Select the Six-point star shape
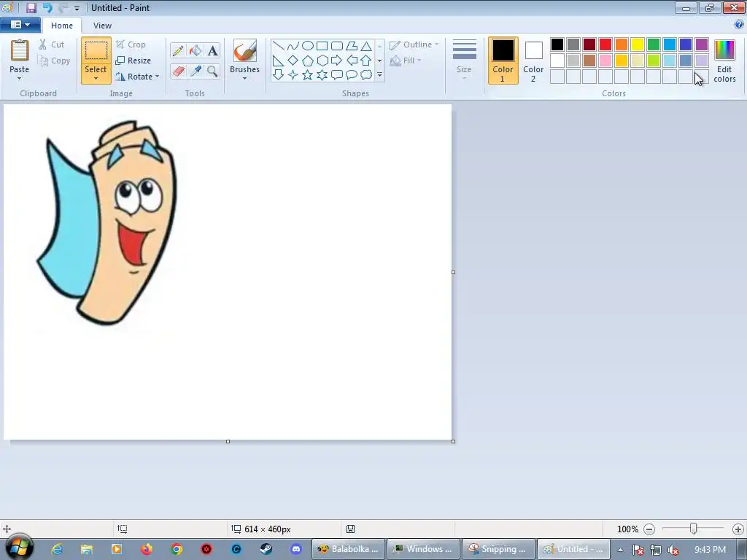 tap(322, 75)
